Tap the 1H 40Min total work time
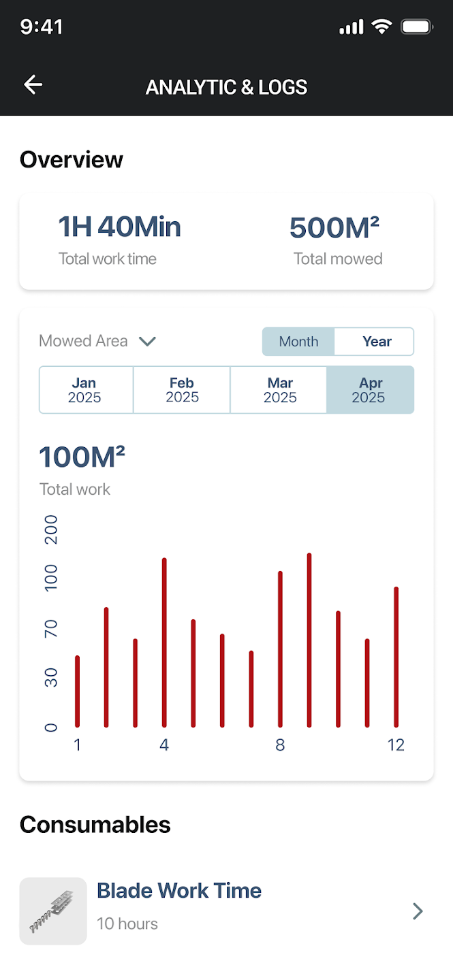This screenshot has width=453, height=980. (x=120, y=227)
